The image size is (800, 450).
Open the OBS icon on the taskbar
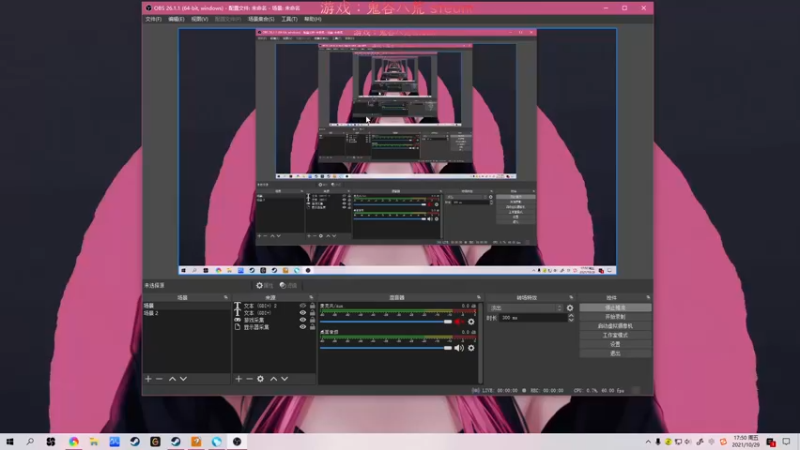point(237,442)
